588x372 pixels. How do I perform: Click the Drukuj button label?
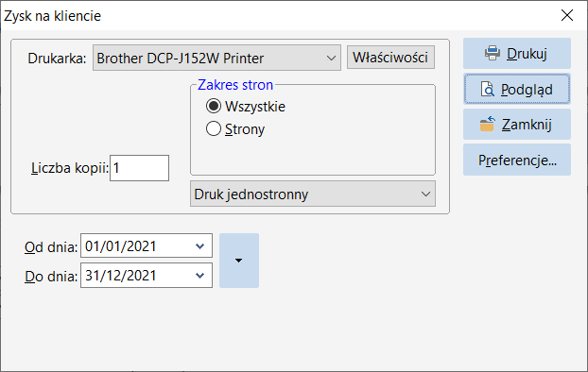[527, 54]
